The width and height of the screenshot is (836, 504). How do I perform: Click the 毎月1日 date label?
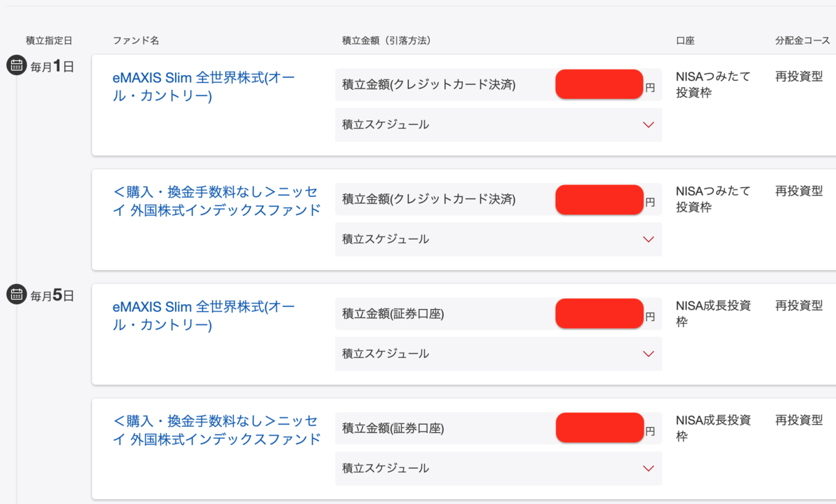[x=52, y=66]
